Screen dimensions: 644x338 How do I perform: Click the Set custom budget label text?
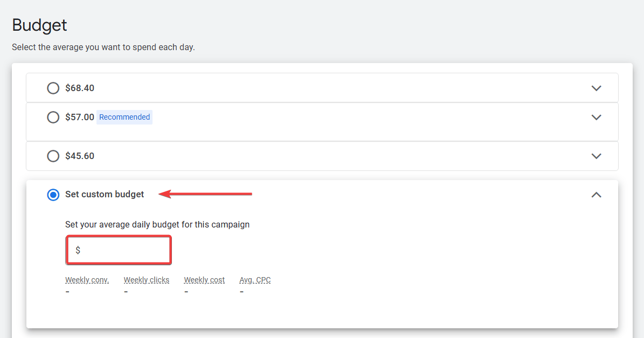point(105,195)
